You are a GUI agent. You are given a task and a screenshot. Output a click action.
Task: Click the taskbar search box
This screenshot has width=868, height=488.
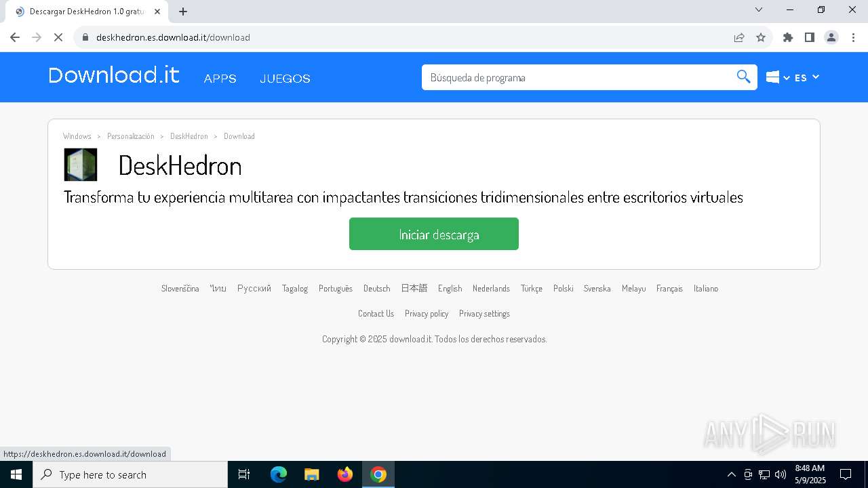coord(130,474)
